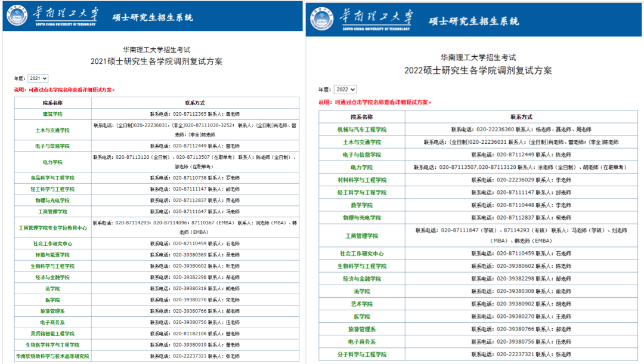Open the 材料科学与工程学院 link
644x364 pixels.
361,180
